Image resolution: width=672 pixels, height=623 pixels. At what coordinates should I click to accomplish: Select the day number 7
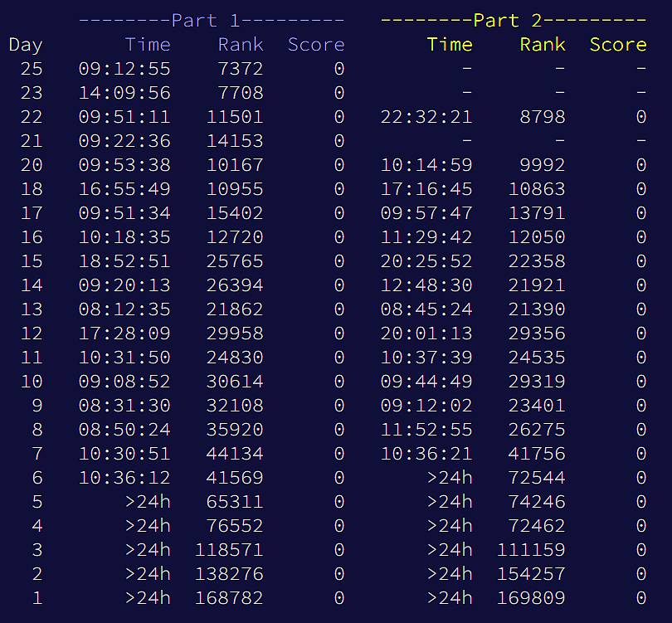(37, 453)
